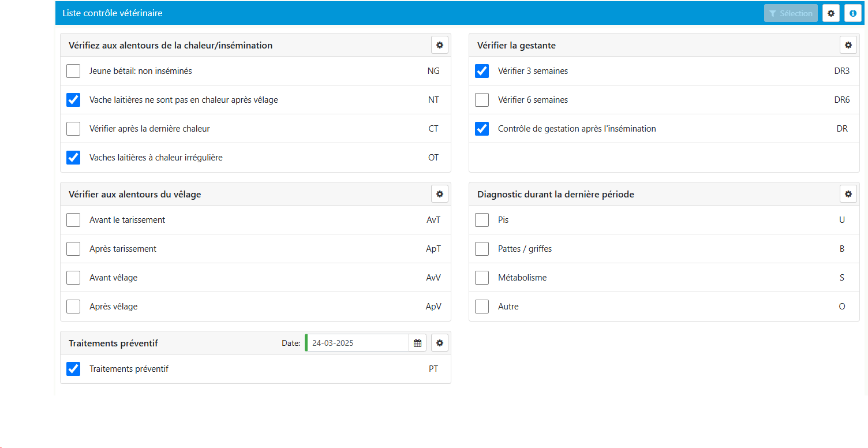
Task: Click the OT code
Action: pos(433,158)
